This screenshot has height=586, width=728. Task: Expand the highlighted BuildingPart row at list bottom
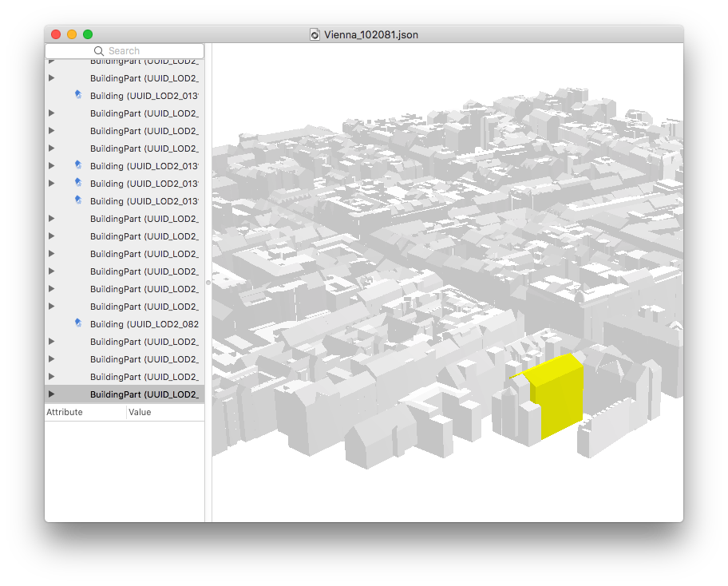52,394
